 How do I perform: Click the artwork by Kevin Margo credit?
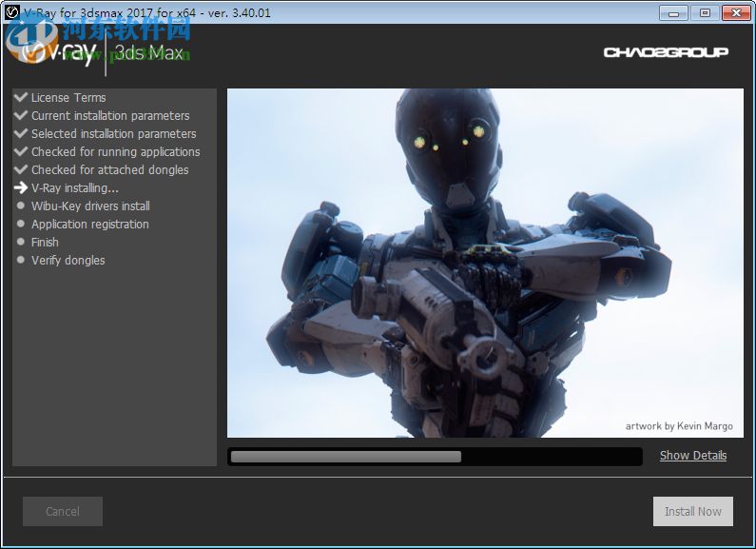679,426
